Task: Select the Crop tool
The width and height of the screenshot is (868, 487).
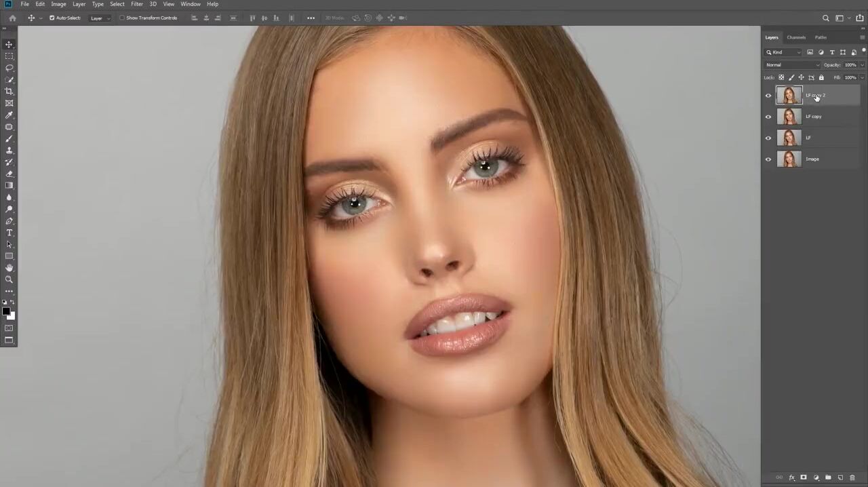Action: tap(9, 92)
